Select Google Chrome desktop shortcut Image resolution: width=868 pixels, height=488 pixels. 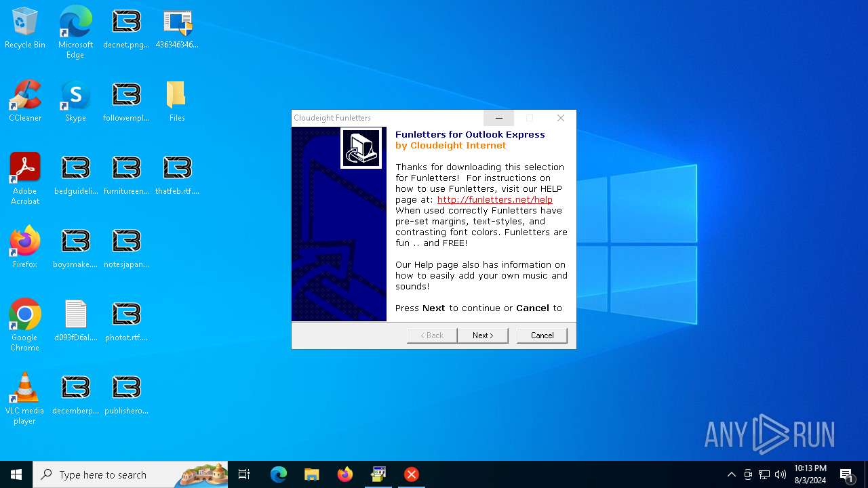click(x=25, y=325)
